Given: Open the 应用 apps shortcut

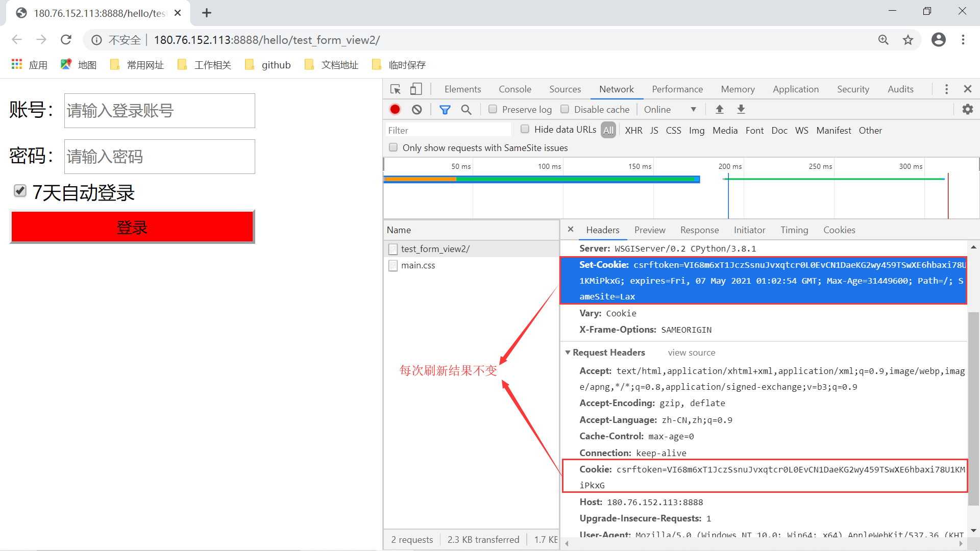Looking at the screenshot, I should click(x=30, y=65).
